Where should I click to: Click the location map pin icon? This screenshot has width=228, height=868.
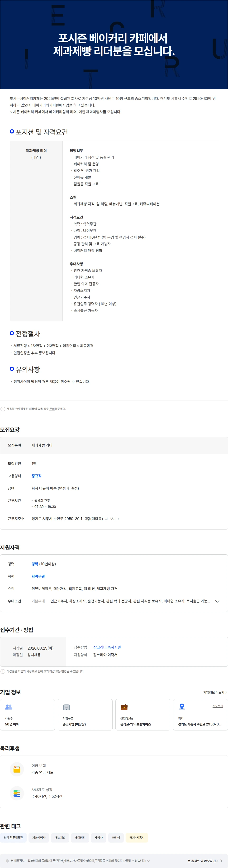(x=182, y=707)
